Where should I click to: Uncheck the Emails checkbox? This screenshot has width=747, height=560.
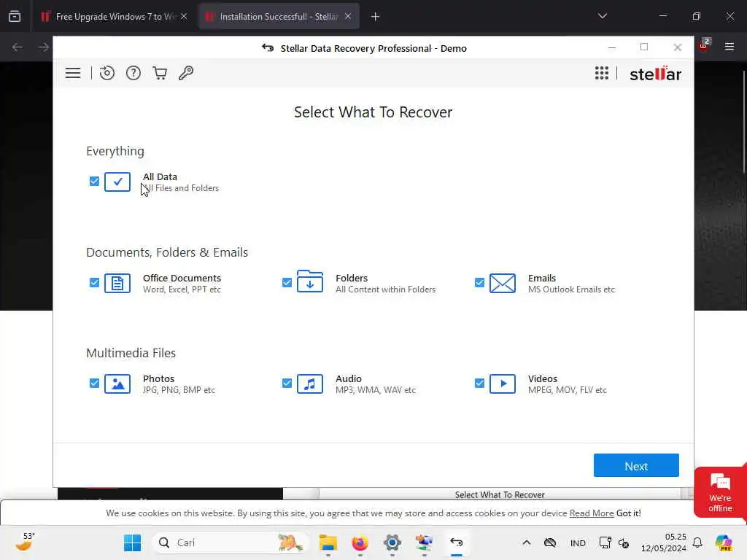(479, 282)
